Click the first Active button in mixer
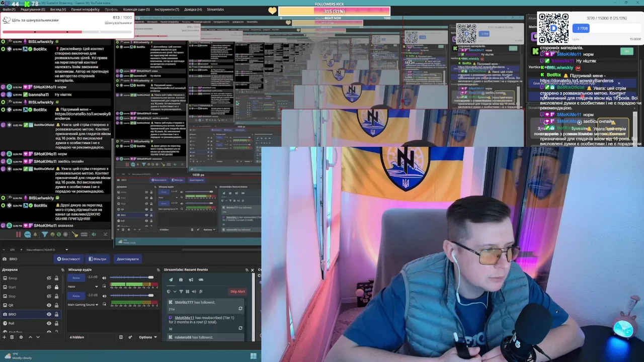 [x=76, y=278]
